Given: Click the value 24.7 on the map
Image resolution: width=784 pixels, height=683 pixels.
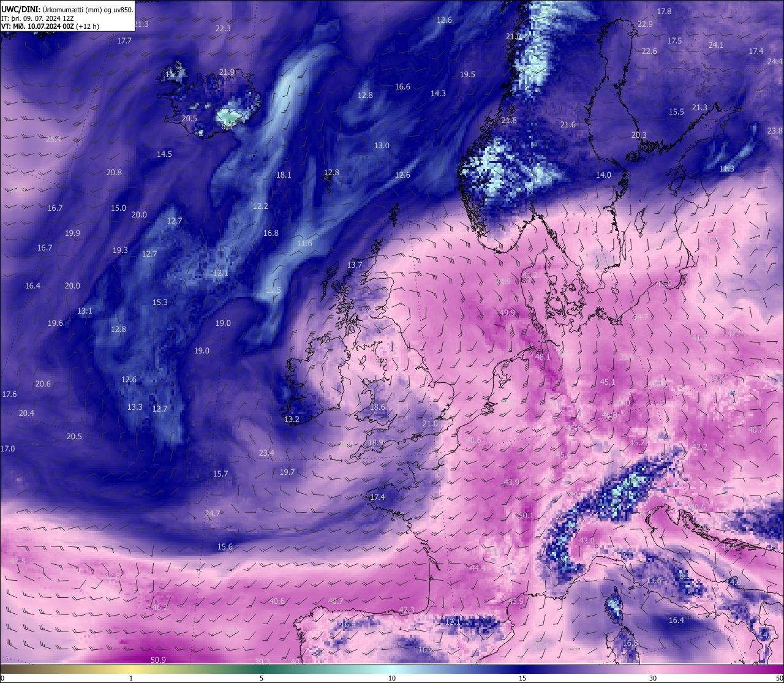Looking at the screenshot, I should click(x=212, y=513).
